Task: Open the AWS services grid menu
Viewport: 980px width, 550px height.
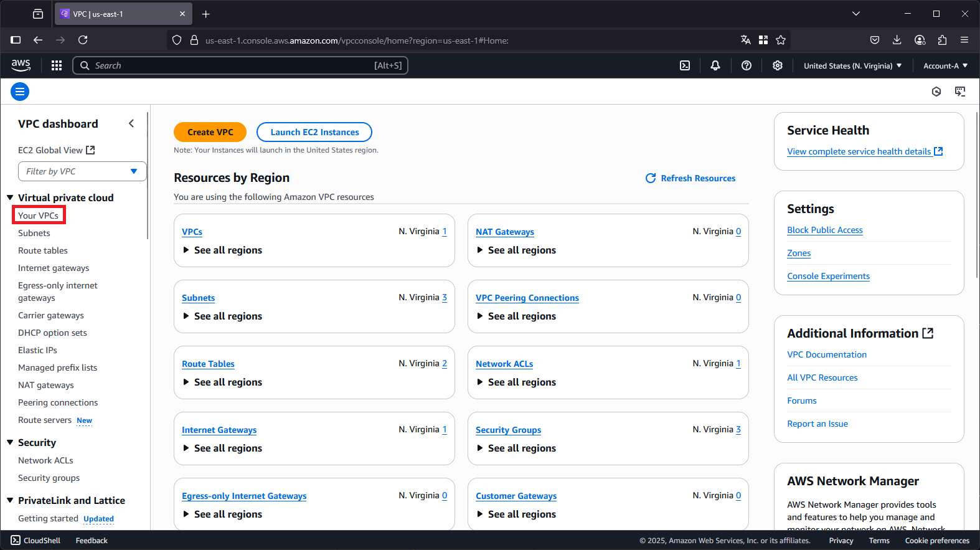Action: [x=57, y=65]
